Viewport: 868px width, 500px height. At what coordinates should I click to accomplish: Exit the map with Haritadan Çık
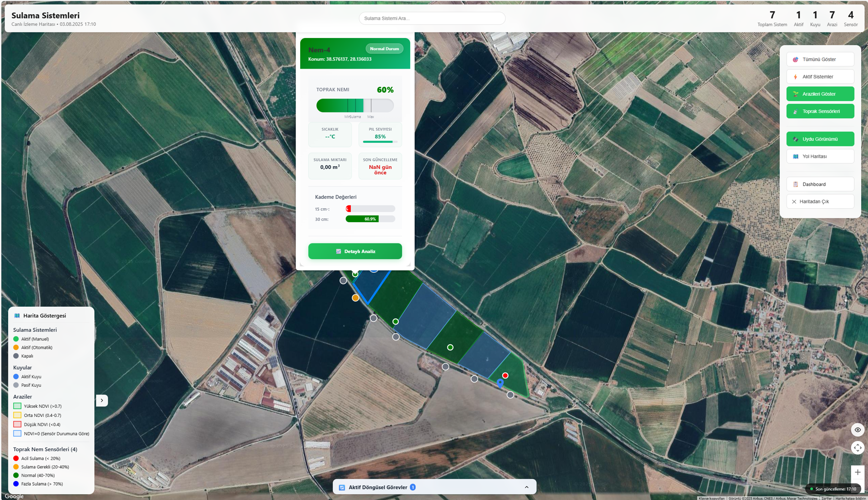[820, 201]
